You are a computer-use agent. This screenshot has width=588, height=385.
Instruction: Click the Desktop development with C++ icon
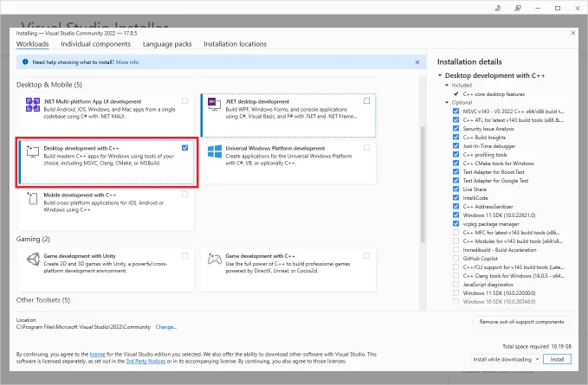tap(33, 151)
